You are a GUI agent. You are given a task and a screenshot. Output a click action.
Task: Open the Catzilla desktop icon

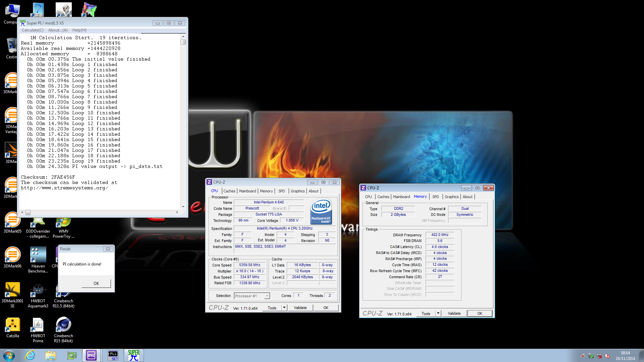(12, 327)
